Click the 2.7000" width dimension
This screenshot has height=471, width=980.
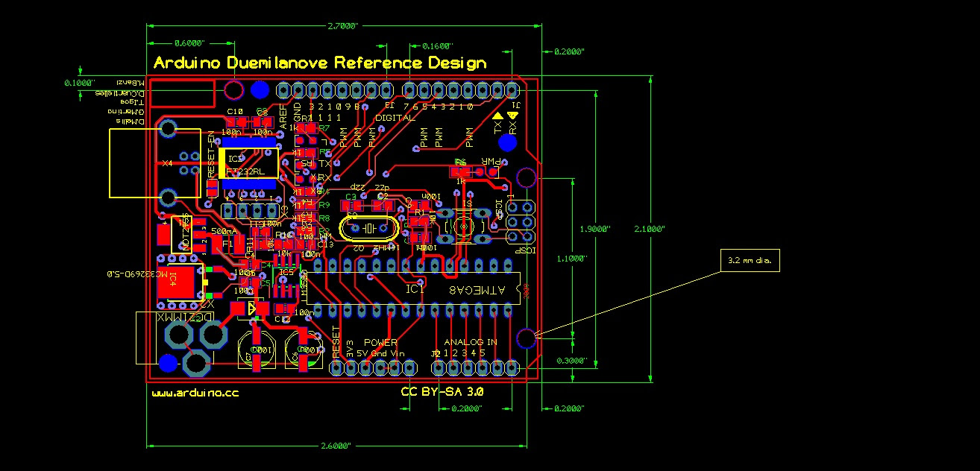tap(343, 25)
